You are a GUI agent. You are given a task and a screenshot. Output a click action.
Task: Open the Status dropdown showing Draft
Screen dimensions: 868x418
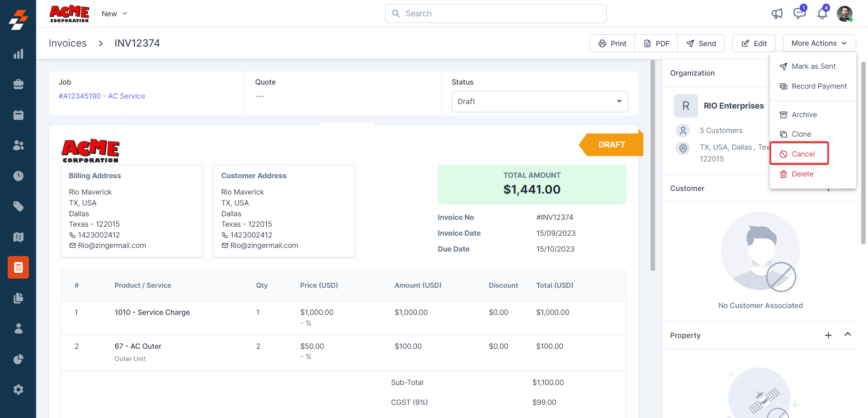539,101
